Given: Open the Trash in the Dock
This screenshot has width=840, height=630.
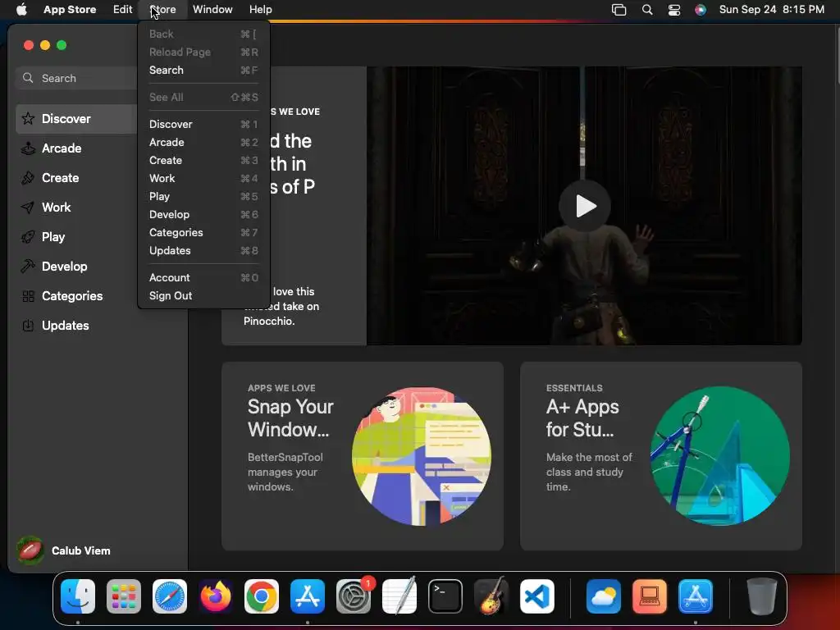Looking at the screenshot, I should [x=761, y=596].
